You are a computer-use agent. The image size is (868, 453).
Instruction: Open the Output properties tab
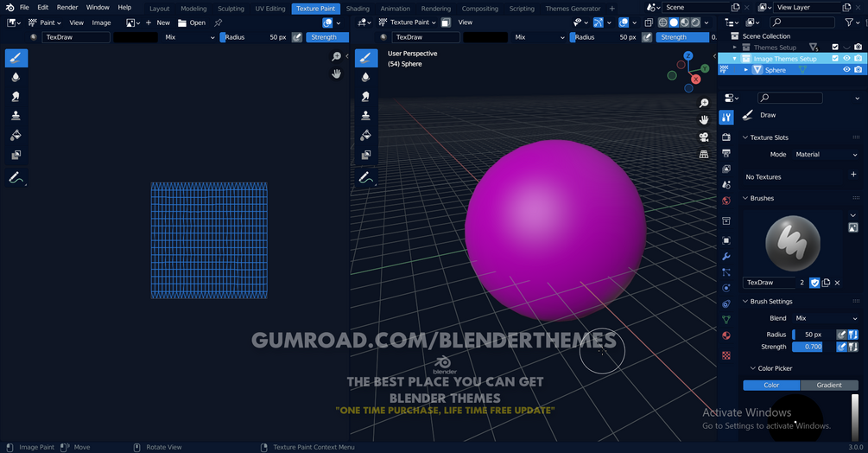coord(726,153)
